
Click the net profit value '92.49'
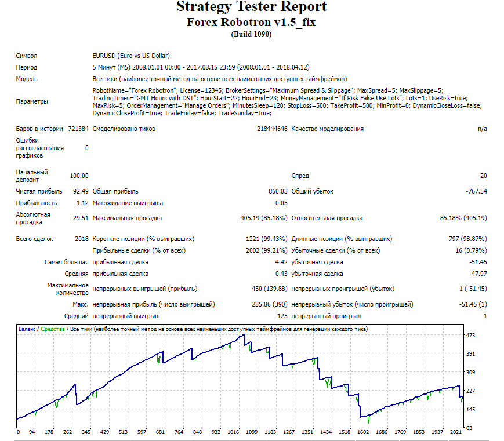(x=81, y=191)
